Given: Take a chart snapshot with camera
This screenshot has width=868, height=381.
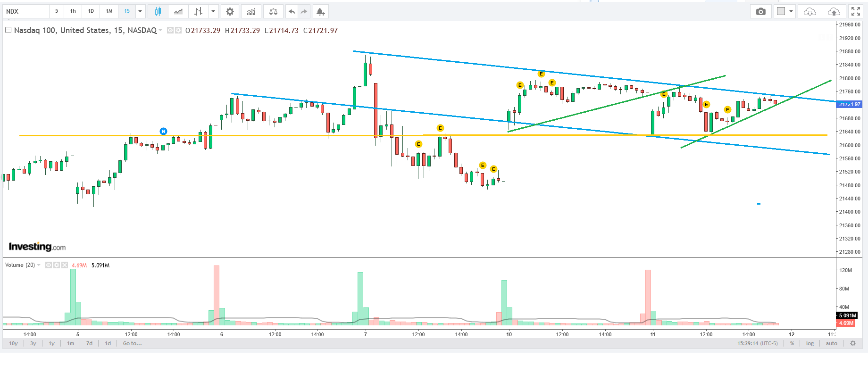Looking at the screenshot, I should [760, 11].
